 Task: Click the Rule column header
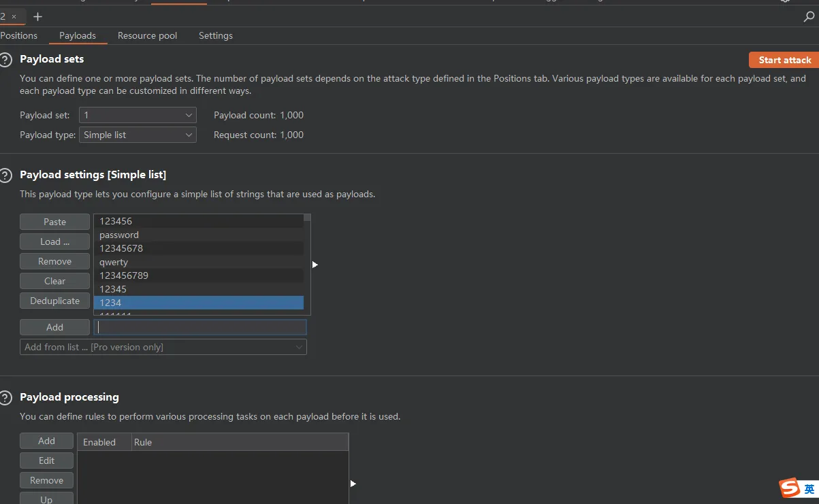240,442
